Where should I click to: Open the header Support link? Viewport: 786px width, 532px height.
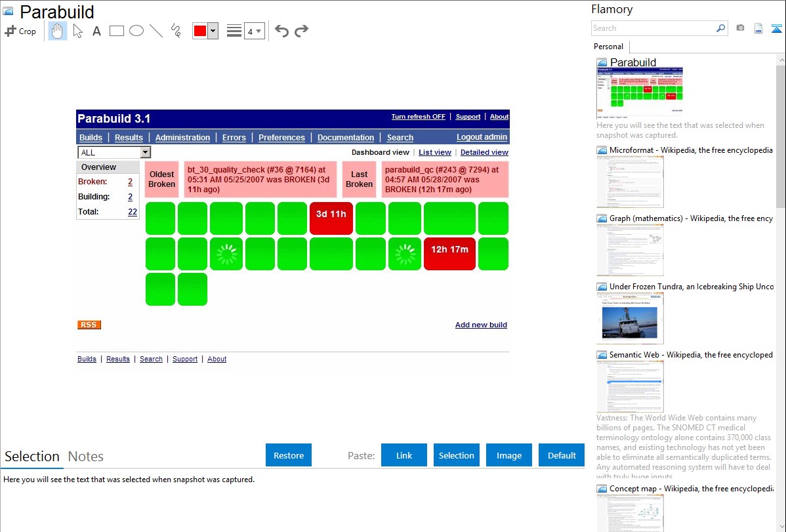(x=468, y=116)
